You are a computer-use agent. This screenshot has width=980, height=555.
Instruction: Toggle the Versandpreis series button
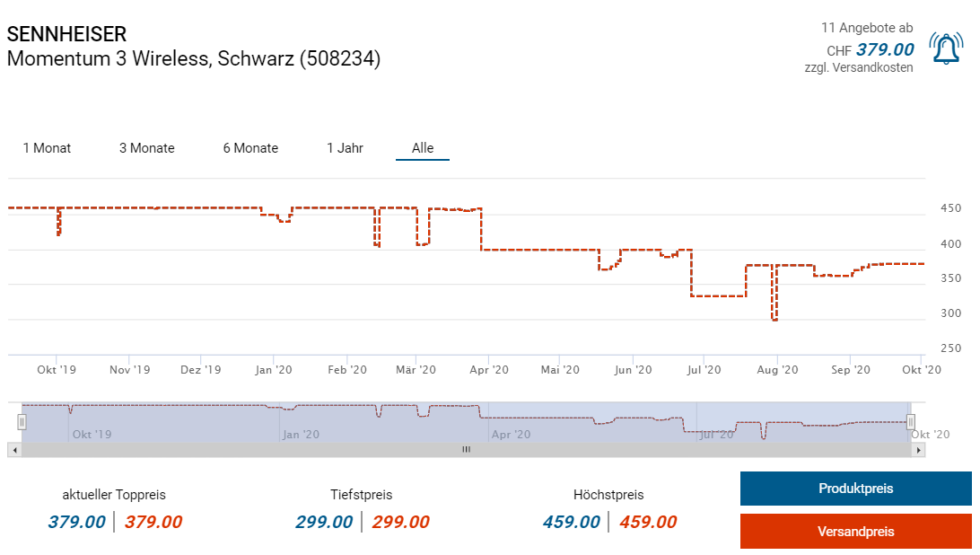tap(855, 531)
